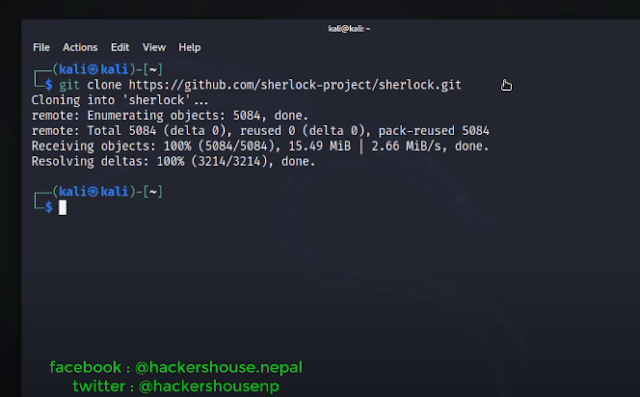Click the sherlock GitHub URL in the command

295,85
